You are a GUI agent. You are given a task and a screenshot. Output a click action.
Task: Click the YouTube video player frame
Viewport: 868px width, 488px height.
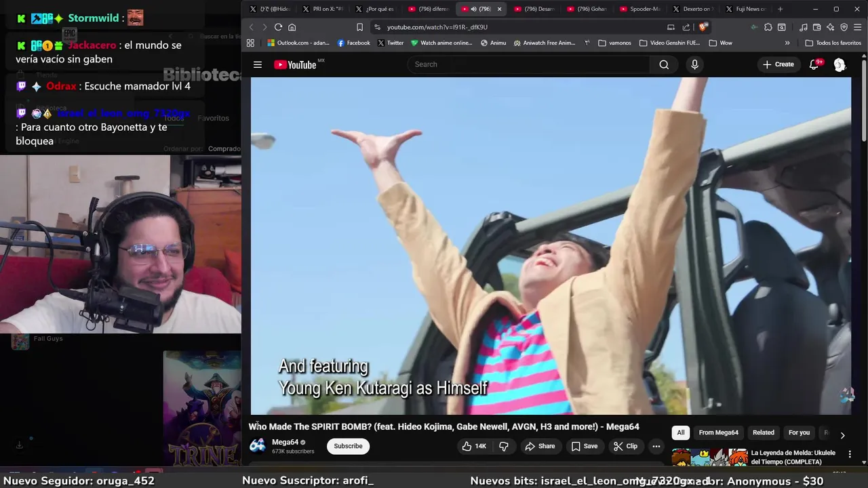pos(551,245)
